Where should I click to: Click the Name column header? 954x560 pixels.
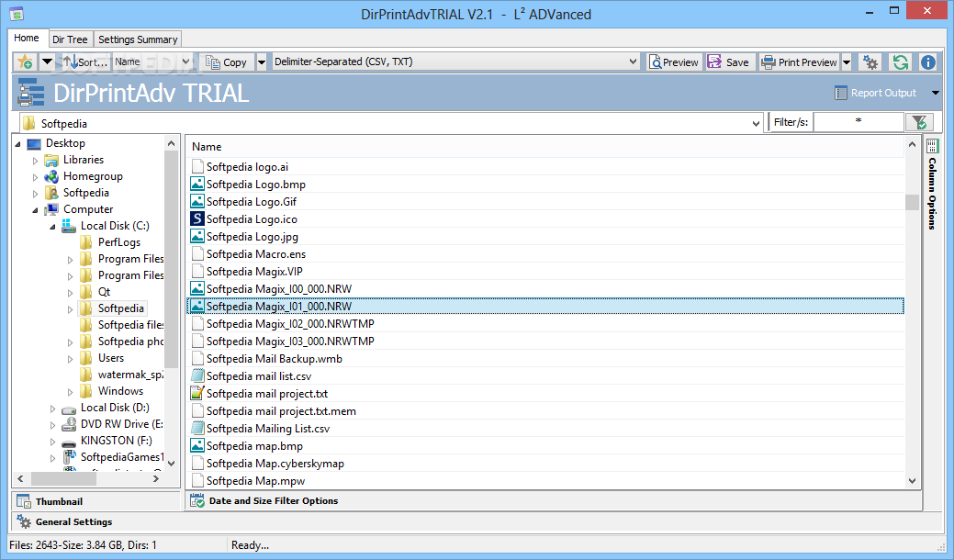click(207, 147)
